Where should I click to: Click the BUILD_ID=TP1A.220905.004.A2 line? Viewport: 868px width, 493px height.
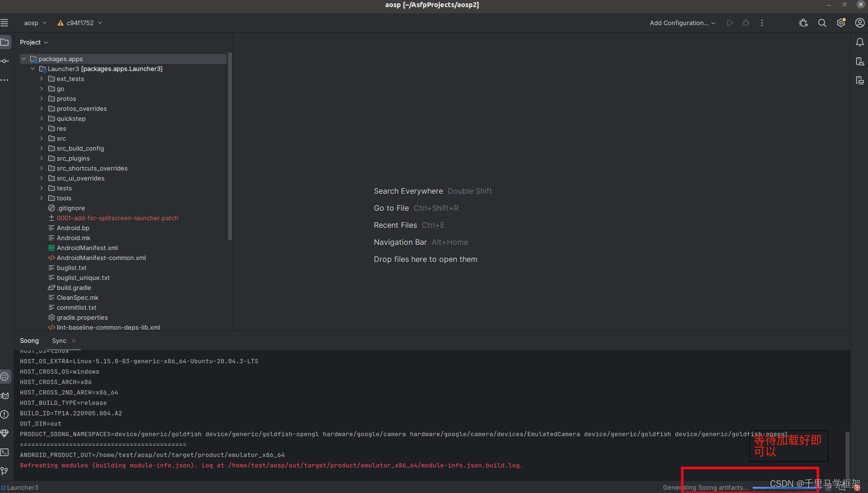click(71, 413)
